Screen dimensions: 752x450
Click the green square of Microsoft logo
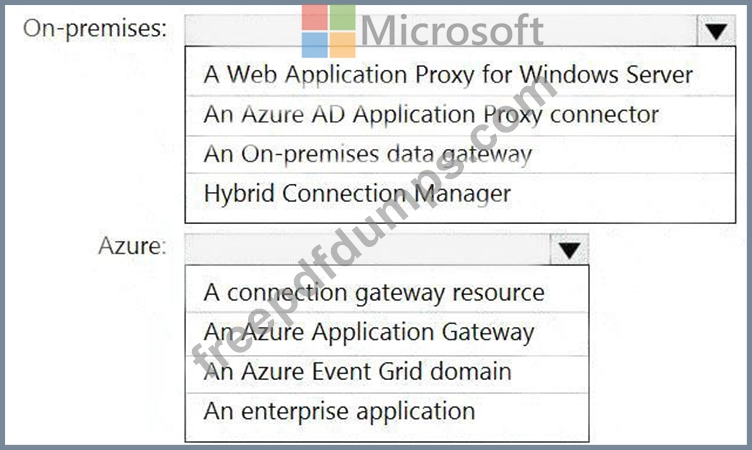pyautogui.click(x=342, y=18)
